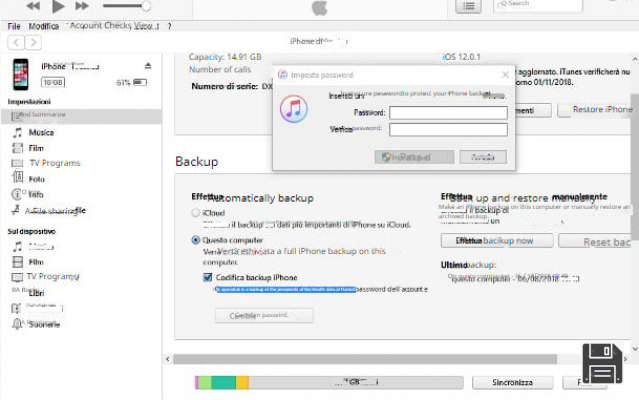The image size is (639, 400).
Task: Open Foto in the sidebar
Action: pyautogui.click(x=36, y=179)
